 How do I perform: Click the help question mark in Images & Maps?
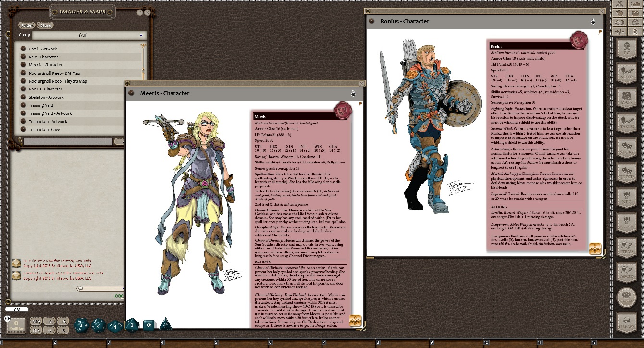click(x=139, y=12)
